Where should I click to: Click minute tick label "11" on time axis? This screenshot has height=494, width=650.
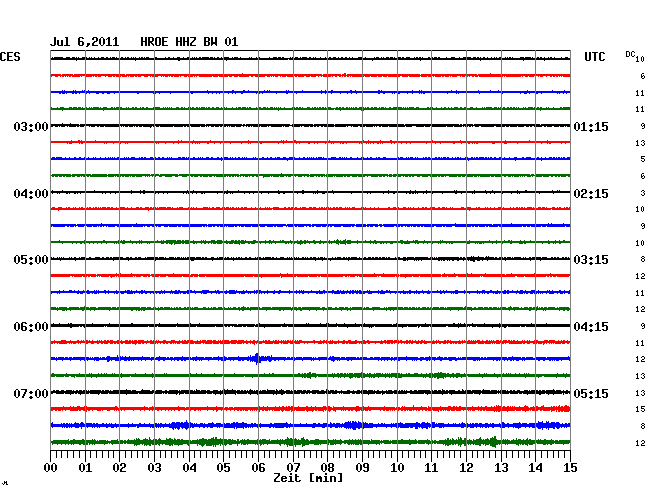pyautogui.click(x=431, y=467)
